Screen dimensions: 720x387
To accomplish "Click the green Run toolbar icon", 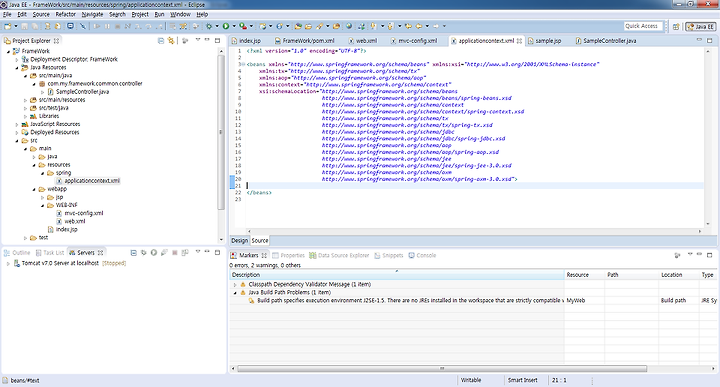I will pos(226,26).
